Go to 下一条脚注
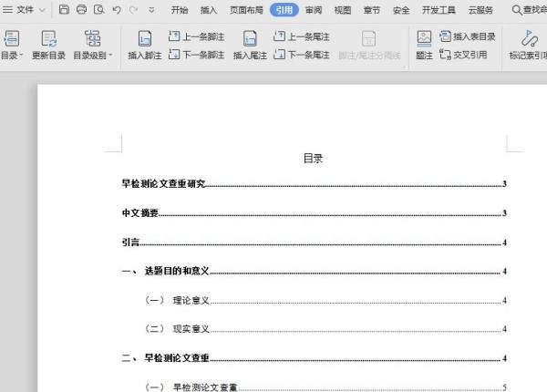 click(196, 55)
